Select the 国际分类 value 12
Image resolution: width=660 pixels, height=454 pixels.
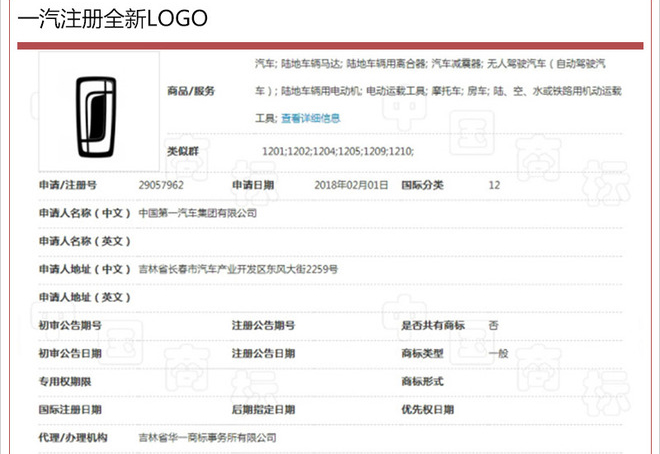(494, 185)
